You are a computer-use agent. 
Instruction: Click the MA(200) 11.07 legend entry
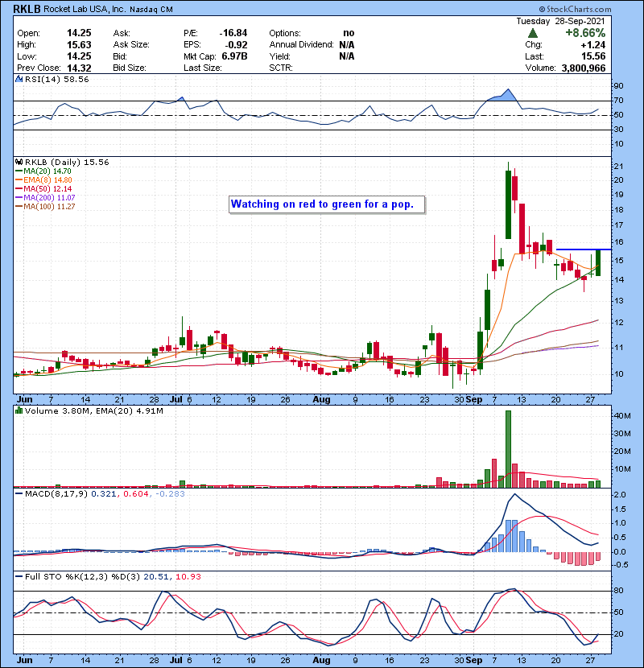pos(45,198)
